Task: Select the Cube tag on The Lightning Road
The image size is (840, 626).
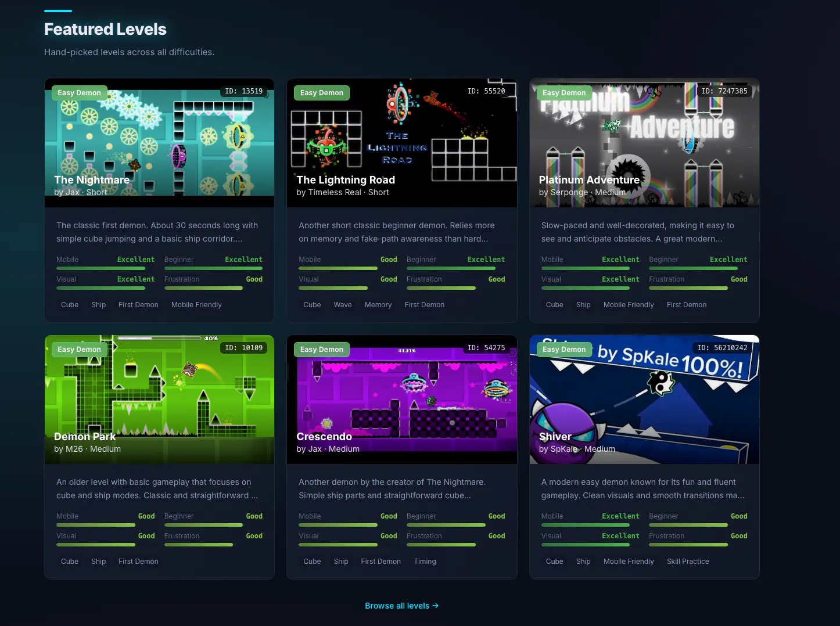Action: pyautogui.click(x=312, y=305)
